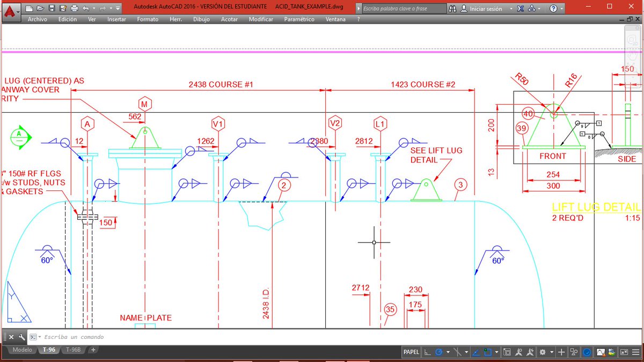The width and height of the screenshot is (644, 362).
Task: Open the Formato menu
Action: pos(148,19)
